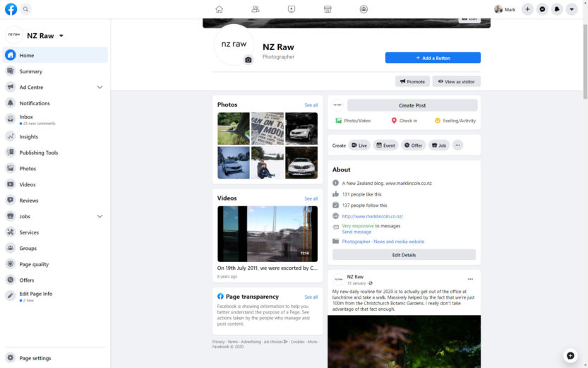Click the Feeling/Activity option
588x368 pixels.
pyautogui.click(x=455, y=121)
